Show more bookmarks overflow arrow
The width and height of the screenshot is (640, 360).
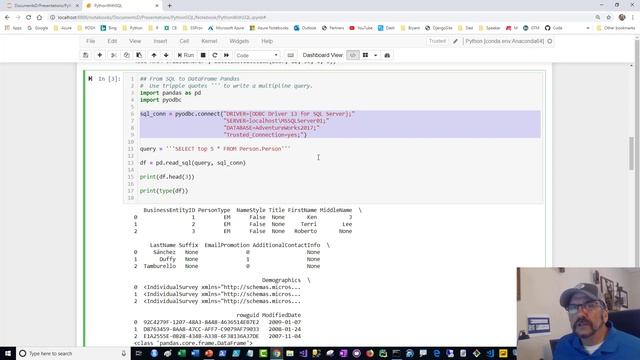[x=588, y=28]
